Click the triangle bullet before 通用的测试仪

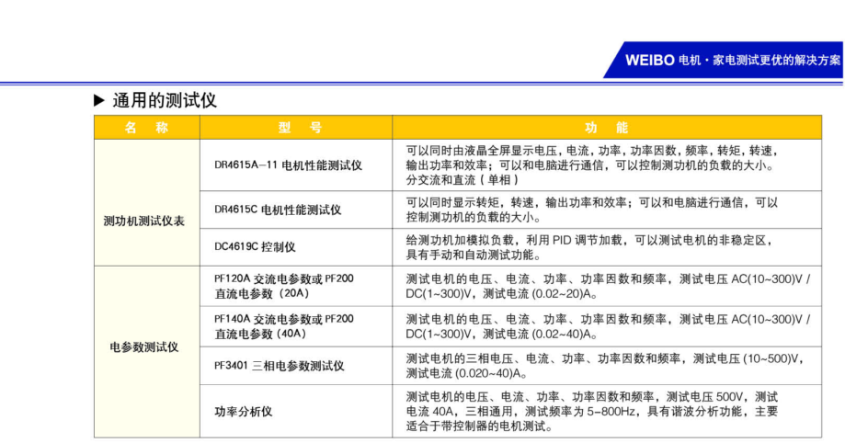(99, 101)
